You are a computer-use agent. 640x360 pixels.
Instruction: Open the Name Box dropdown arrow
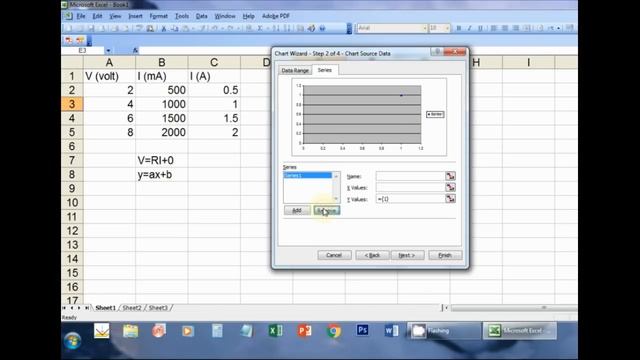click(x=108, y=51)
